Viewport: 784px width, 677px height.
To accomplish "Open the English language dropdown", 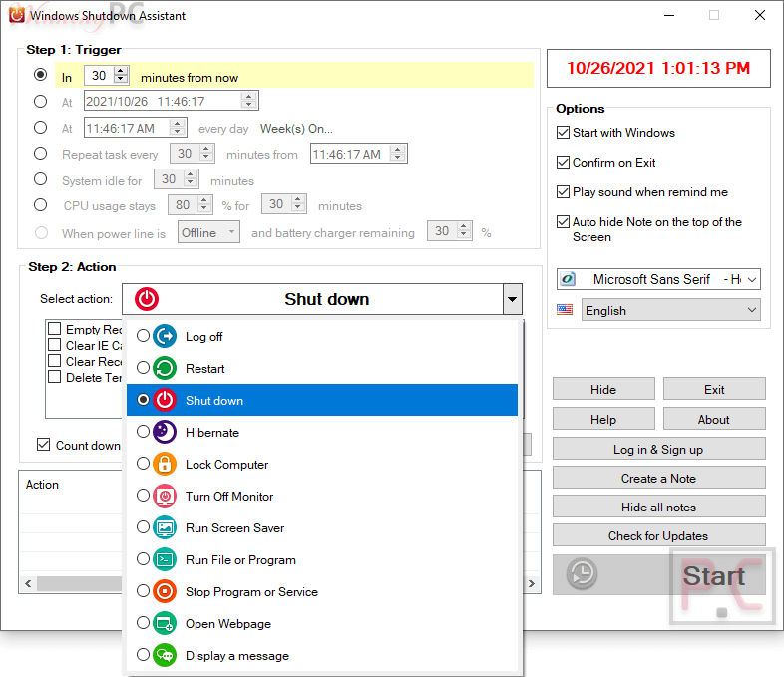I will click(x=670, y=310).
